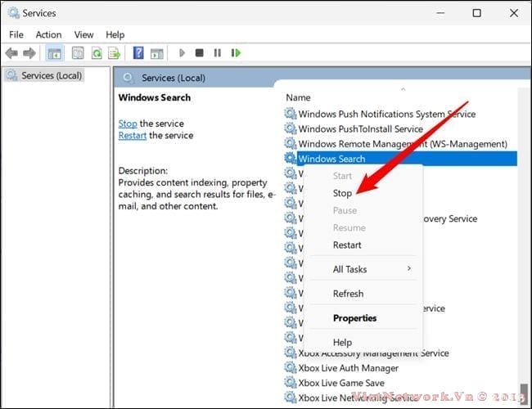Click the Back arrow in the toolbar
Viewport: 532px width, 409px height.
pos(11,53)
